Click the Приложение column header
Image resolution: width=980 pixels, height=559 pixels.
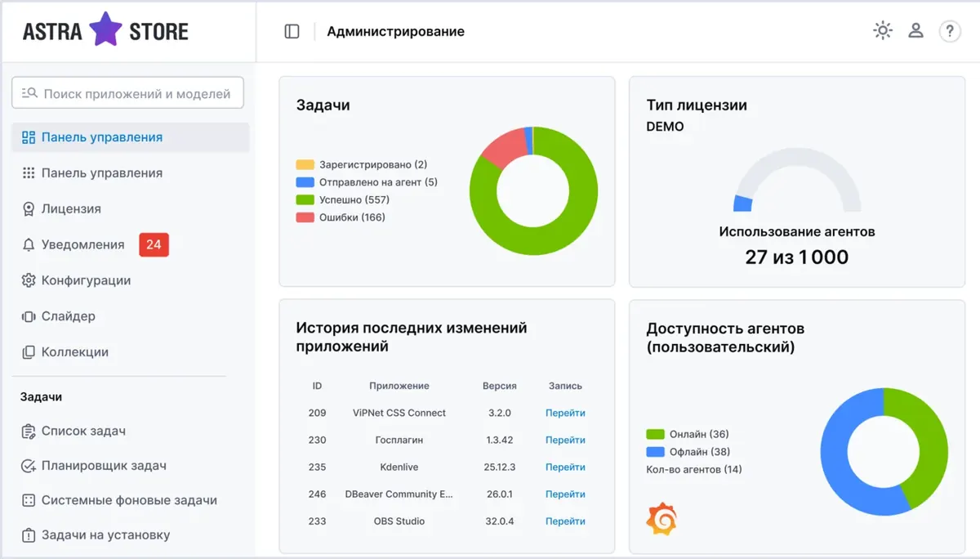pyautogui.click(x=399, y=386)
